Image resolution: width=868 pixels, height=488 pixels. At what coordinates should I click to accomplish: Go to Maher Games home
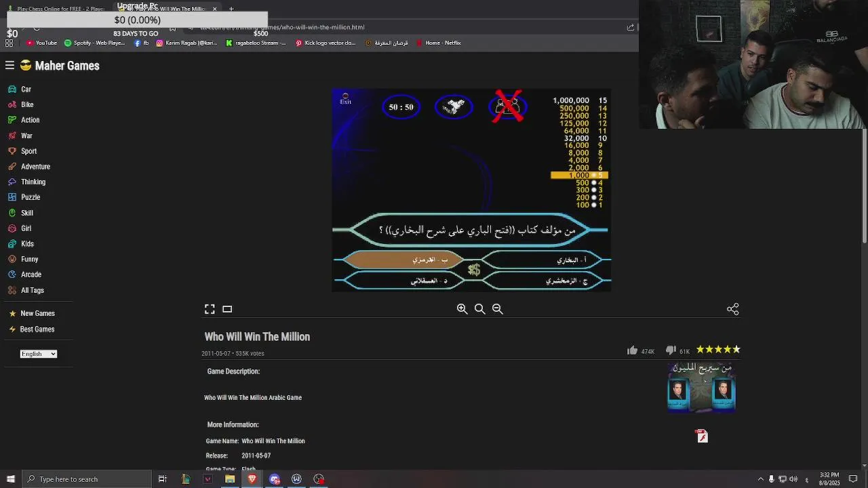pyautogui.click(x=60, y=66)
